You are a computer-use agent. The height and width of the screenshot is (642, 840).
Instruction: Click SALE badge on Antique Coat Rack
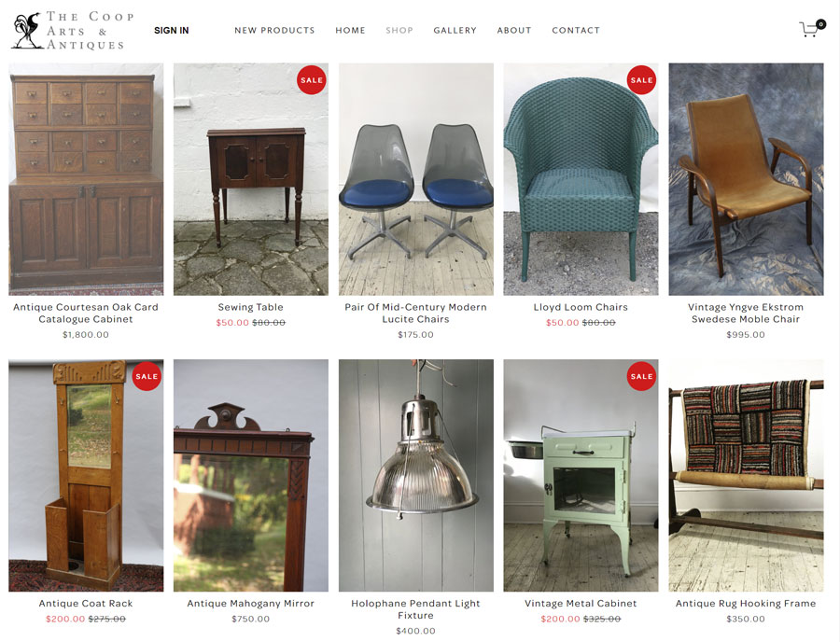[147, 376]
